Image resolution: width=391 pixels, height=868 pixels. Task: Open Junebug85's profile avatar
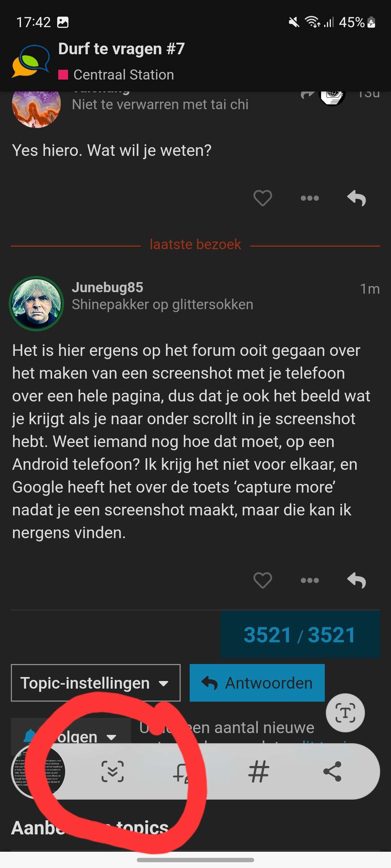(36, 304)
